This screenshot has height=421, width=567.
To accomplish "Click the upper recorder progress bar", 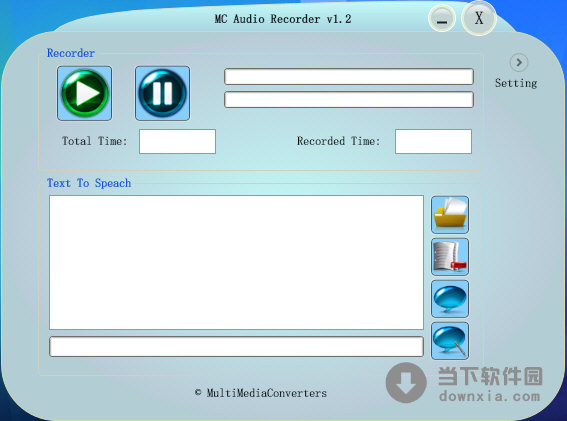I will [349, 77].
